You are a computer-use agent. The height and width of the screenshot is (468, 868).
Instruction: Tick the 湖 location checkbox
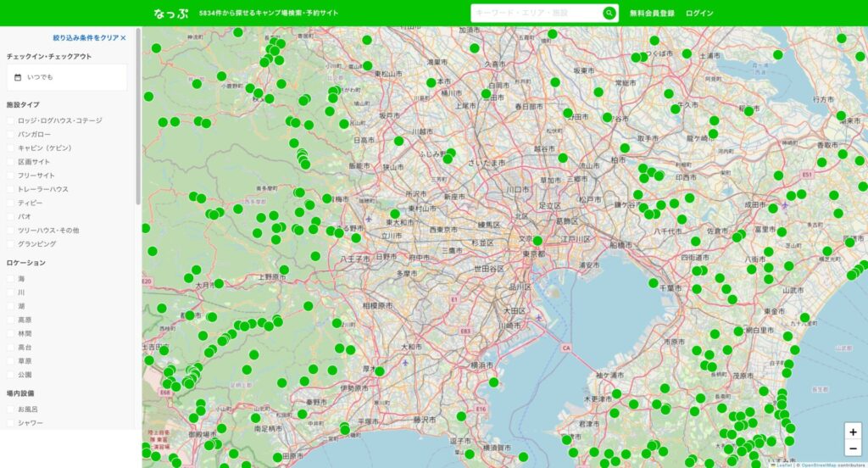pos(11,306)
